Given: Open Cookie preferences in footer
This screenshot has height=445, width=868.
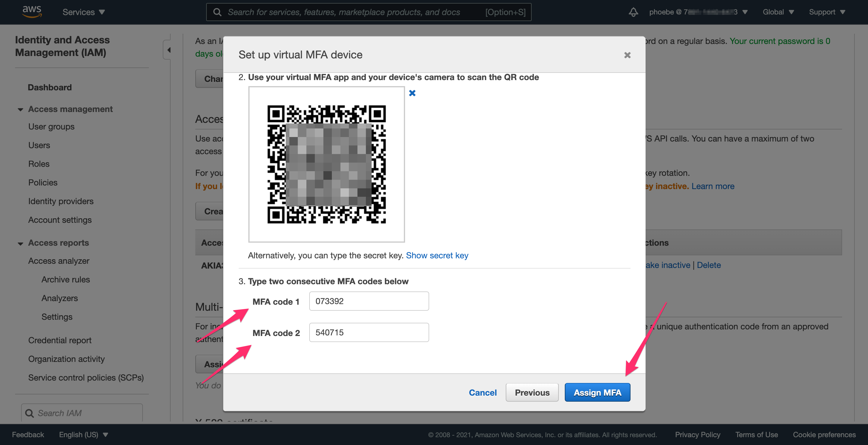Looking at the screenshot, I should [x=824, y=434].
